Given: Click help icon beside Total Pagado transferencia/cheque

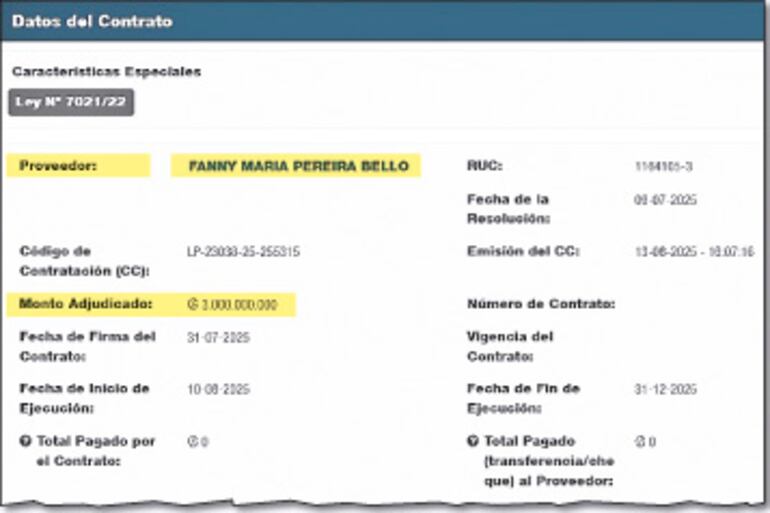Looking at the screenshot, I should point(473,441).
